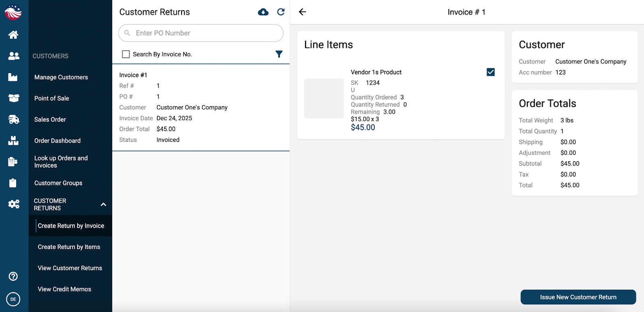Go to View Credit Memos
This screenshot has height=312, width=644.
(64, 289)
